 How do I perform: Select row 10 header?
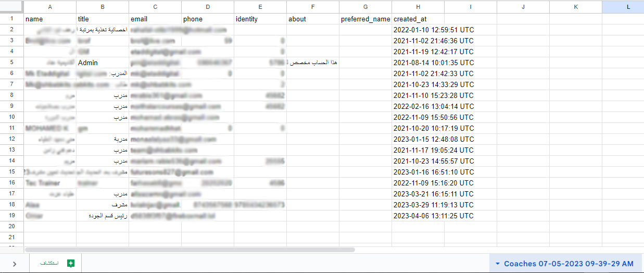point(11,117)
